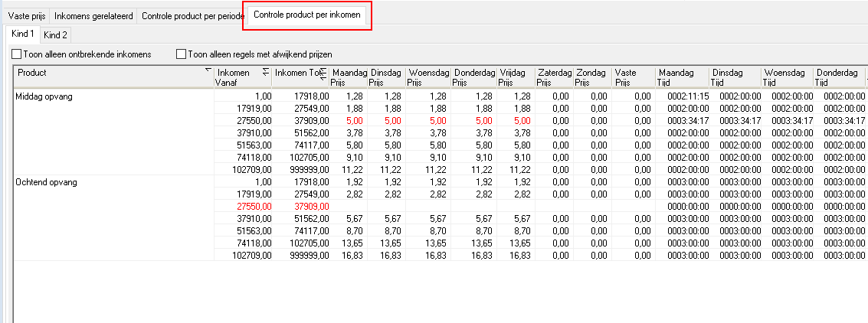Click the Maandag Tijd column header

point(681,77)
